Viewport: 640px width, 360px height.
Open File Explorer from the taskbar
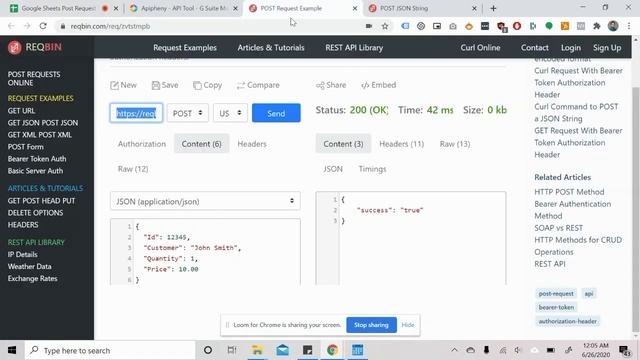tap(257, 350)
